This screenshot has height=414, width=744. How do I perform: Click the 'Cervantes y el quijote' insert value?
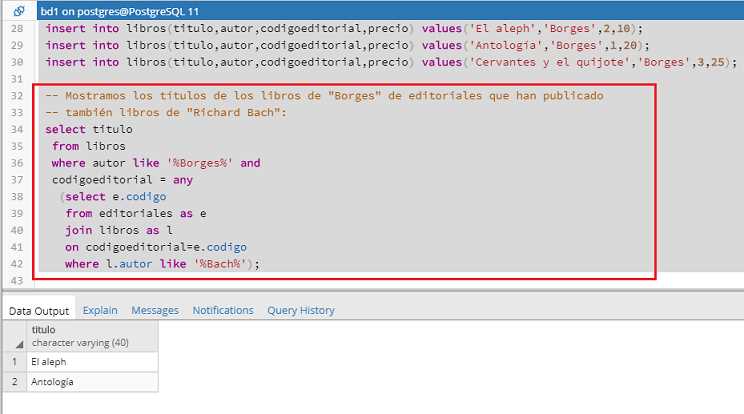550,62
